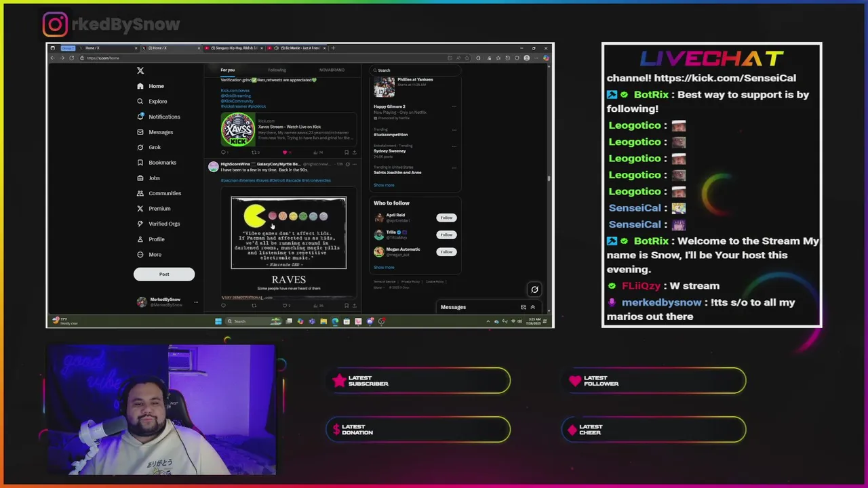
Task: Click the X logo in the sidebar
Action: pyautogui.click(x=140, y=70)
